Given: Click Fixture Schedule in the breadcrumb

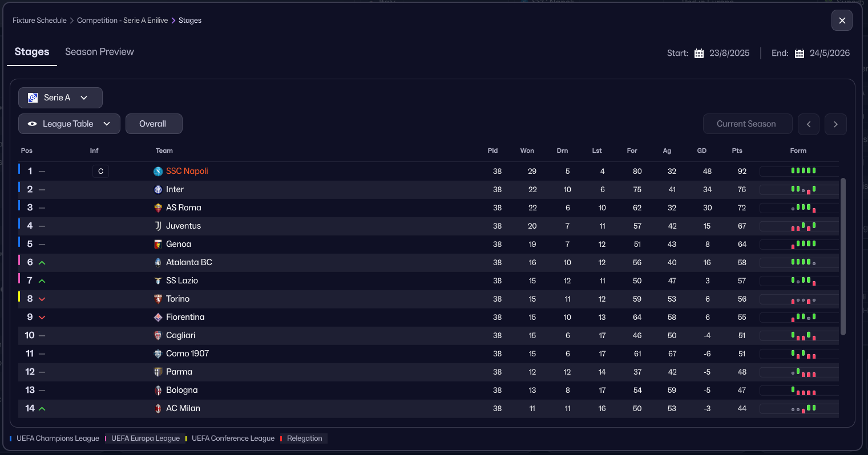Looking at the screenshot, I should [39, 21].
